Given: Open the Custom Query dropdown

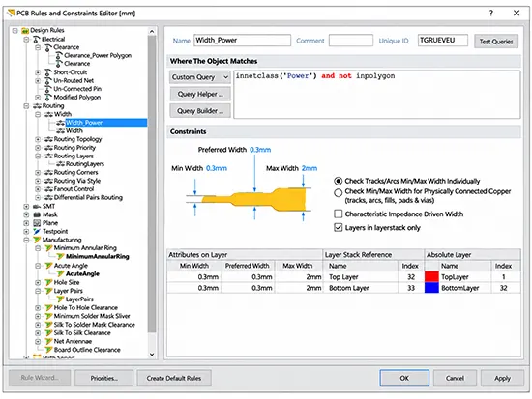Looking at the screenshot, I should tap(200, 77).
